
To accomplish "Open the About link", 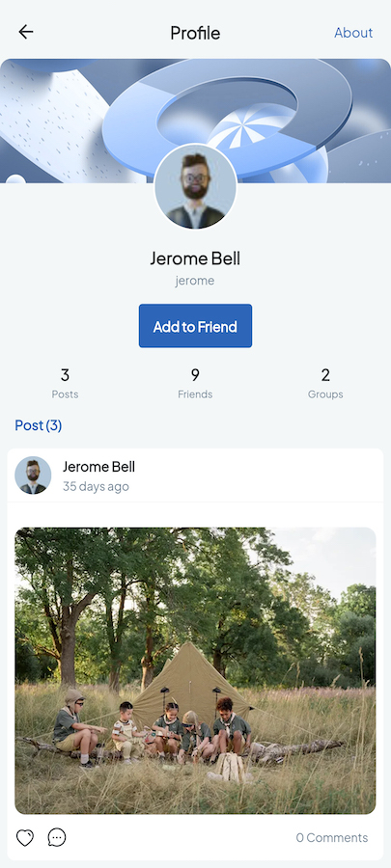I will (x=353, y=33).
